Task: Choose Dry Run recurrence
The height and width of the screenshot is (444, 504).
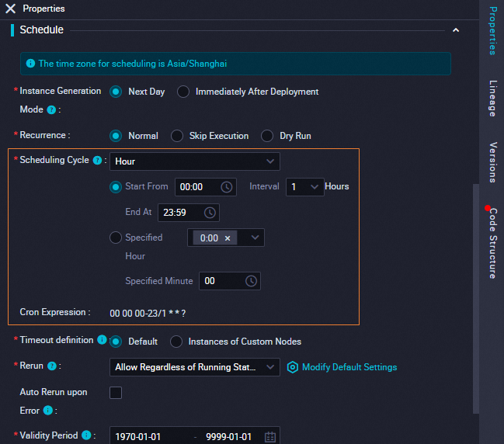Action: [267, 136]
